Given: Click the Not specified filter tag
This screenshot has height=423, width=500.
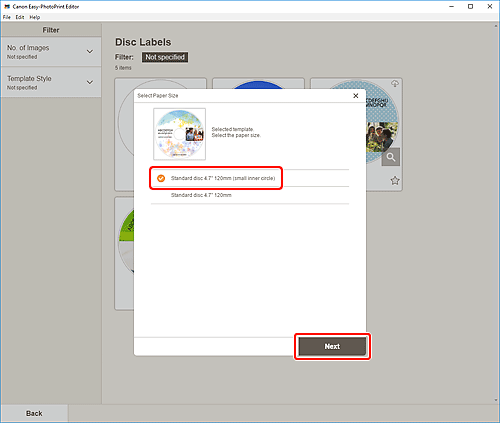Looking at the screenshot, I should tap(165, 57).
